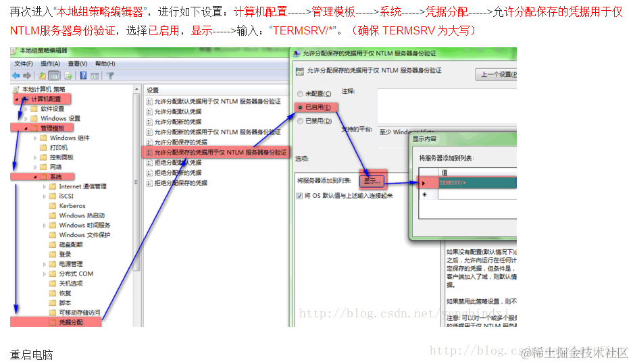Select the 可移动存储访问 tree item

[x=80, y=313]
